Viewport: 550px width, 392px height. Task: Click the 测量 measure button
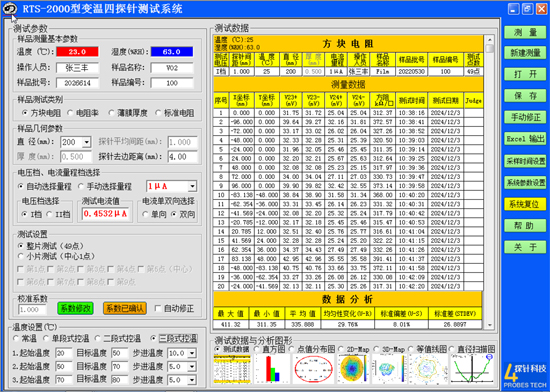[x=525, y=32]
